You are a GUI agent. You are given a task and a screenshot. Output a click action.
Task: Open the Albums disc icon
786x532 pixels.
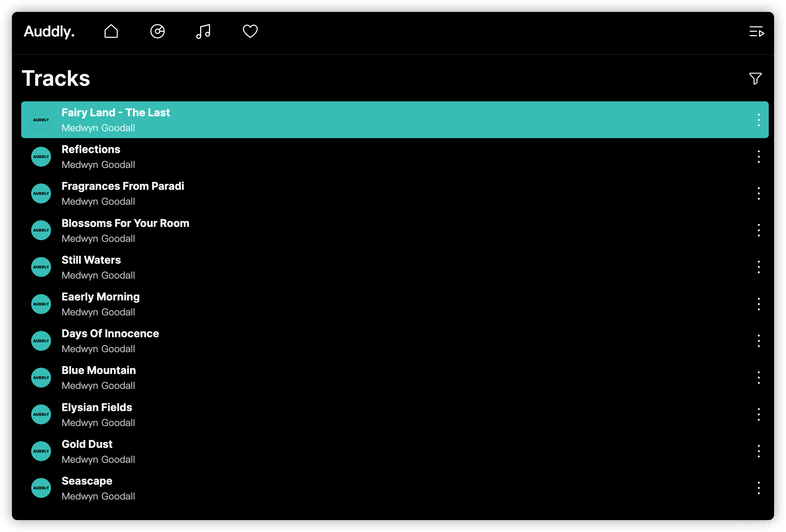tap(157, 31)
